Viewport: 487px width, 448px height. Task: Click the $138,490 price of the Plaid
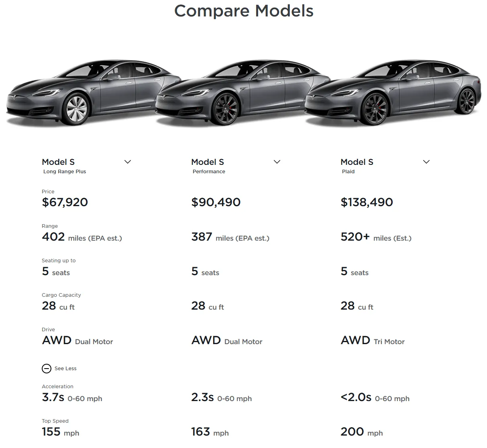coord(367,202)
